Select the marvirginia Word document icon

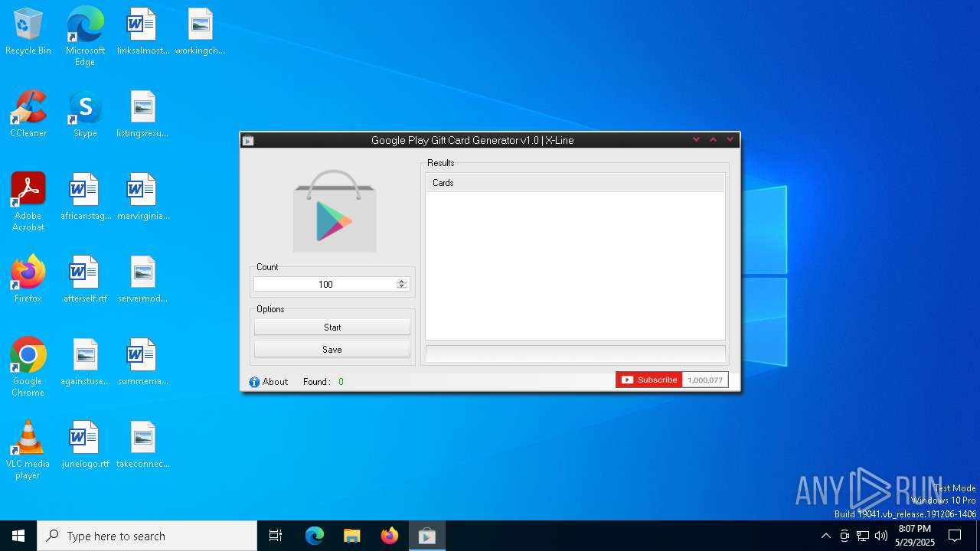point(142,197)
